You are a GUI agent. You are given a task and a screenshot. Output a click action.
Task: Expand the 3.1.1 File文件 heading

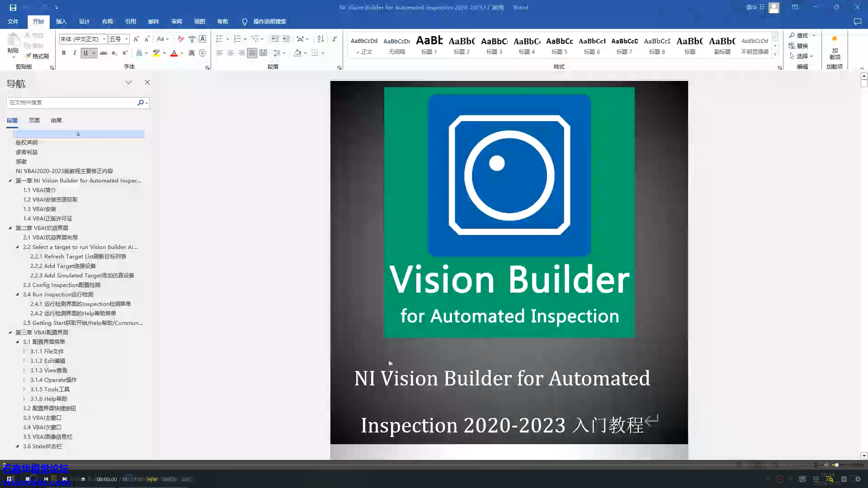point(24,351)
